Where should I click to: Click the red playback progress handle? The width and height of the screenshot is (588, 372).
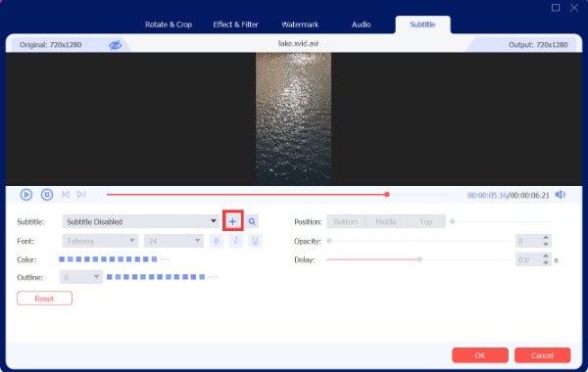pyautogui.click(x=387, y=195)
